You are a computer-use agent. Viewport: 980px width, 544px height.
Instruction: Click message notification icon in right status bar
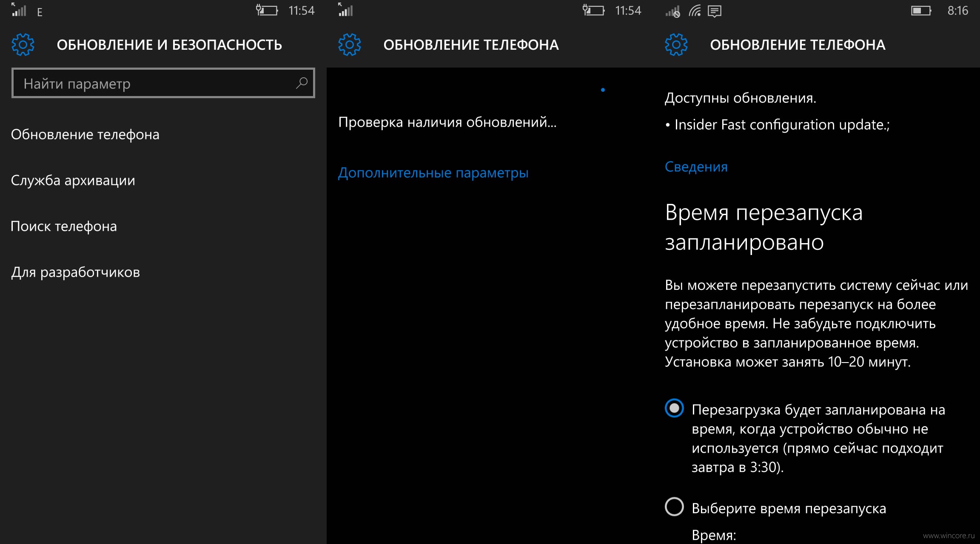(715, 11)
